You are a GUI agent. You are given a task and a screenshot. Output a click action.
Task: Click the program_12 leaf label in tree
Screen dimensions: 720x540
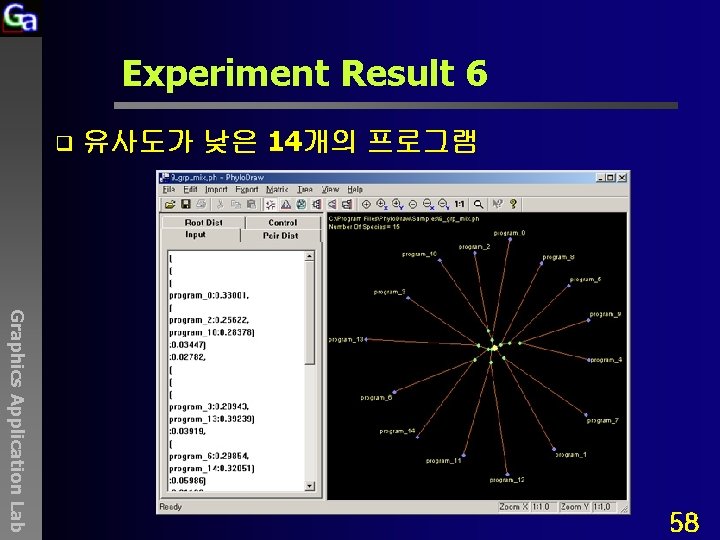[x=507, y=480]
